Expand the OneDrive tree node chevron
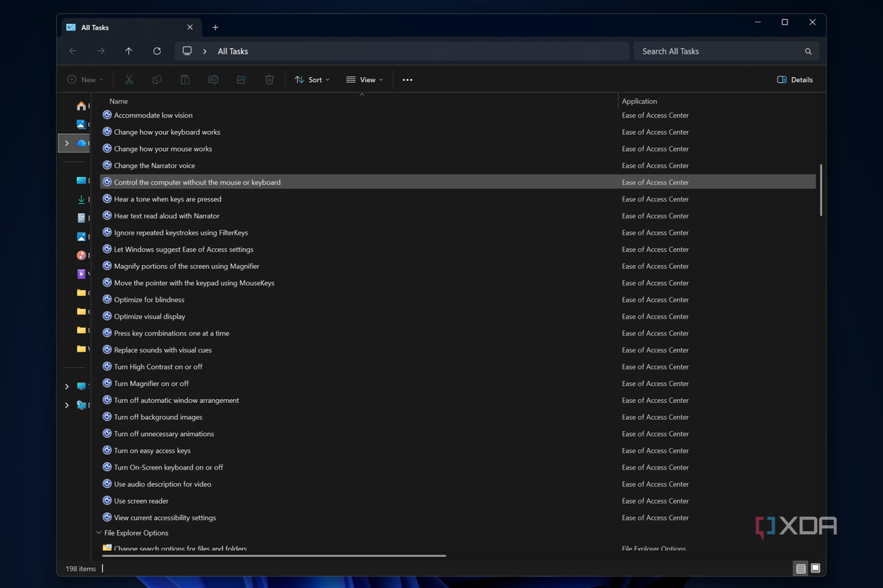The width and height of the screenshot is (883, 588). [x=67, y=143]
